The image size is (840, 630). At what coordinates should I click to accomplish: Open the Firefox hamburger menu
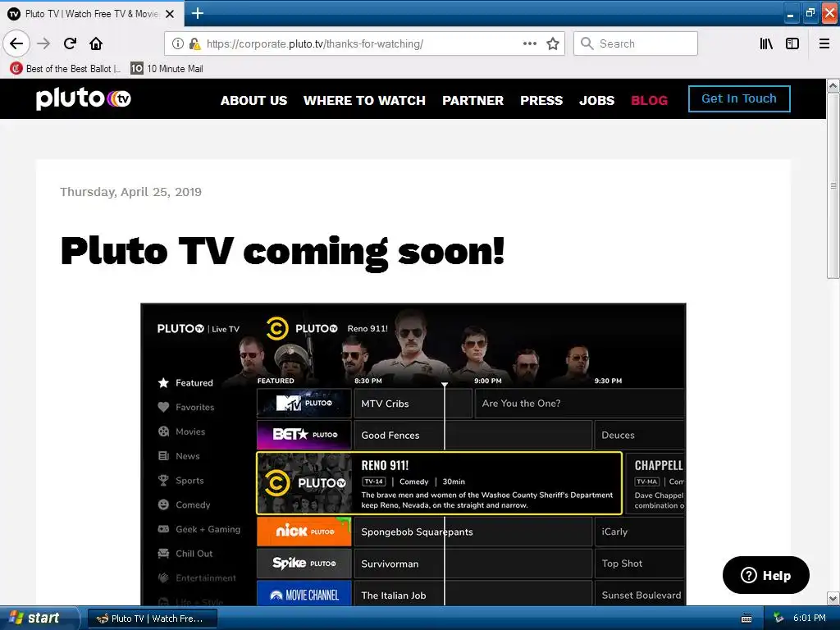[824, 43]
